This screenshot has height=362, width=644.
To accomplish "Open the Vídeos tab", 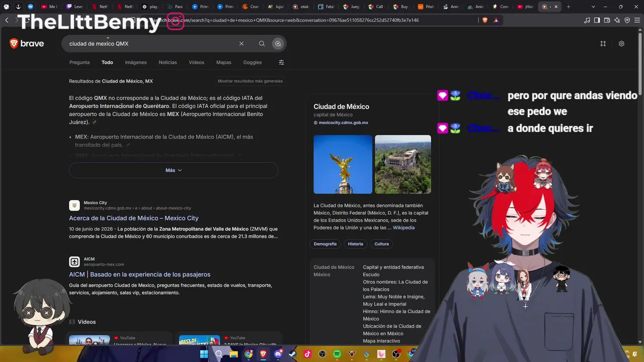I will click(196, 62).
